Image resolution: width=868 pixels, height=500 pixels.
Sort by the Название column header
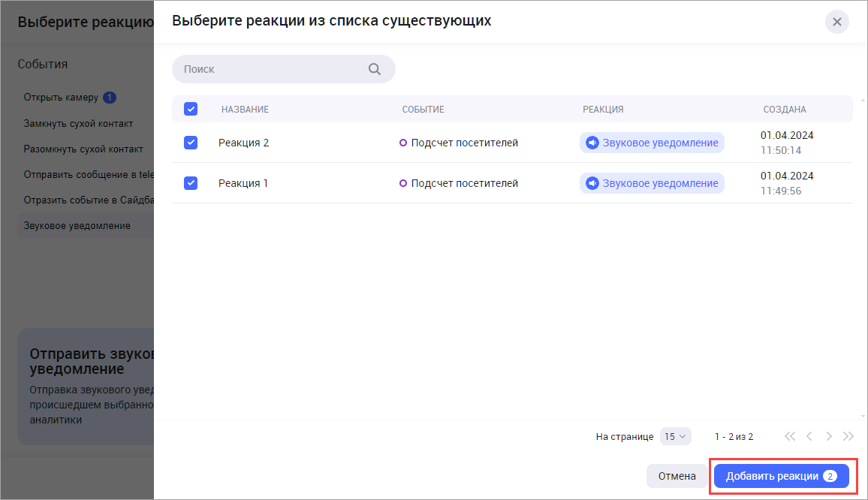tap(245, 110)
